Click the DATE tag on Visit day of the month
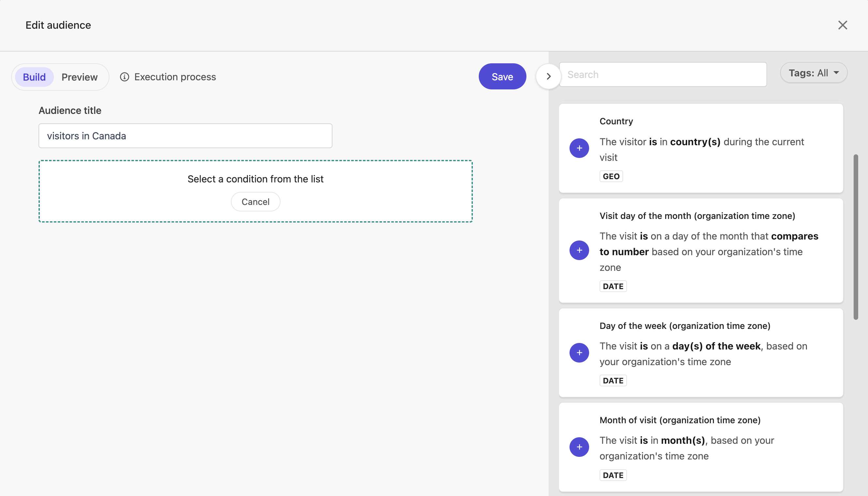Screen dimensions: 868x496 click(x=613, y=286)
